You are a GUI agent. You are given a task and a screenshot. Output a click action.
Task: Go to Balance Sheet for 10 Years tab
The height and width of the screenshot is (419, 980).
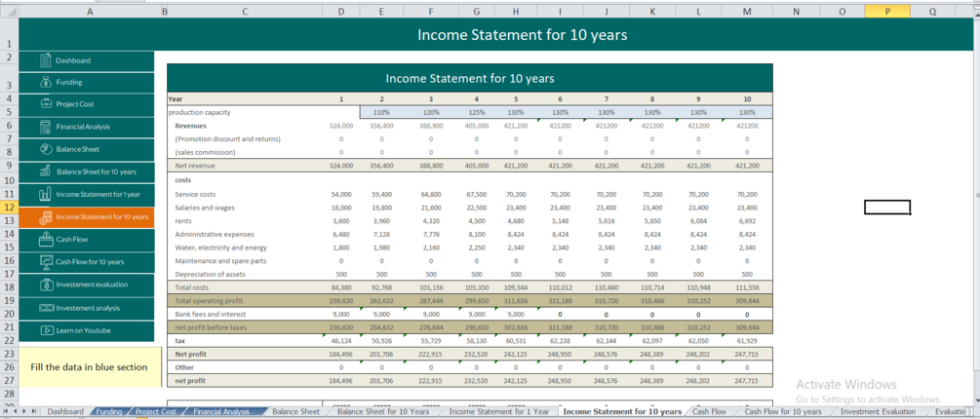383,412
